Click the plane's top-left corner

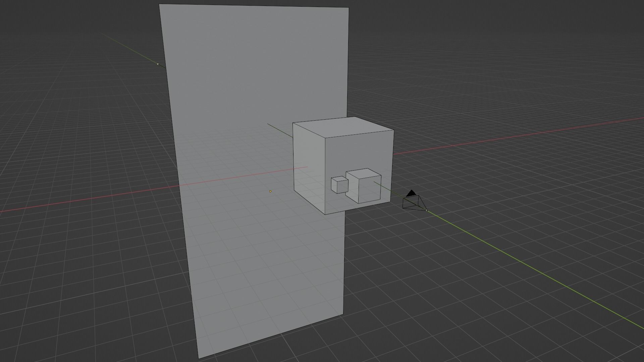[x=159, y=5]
